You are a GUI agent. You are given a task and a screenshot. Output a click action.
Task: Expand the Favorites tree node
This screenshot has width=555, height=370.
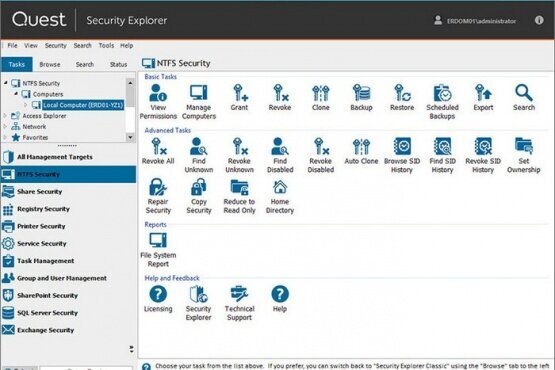click(x=5, y=137)
